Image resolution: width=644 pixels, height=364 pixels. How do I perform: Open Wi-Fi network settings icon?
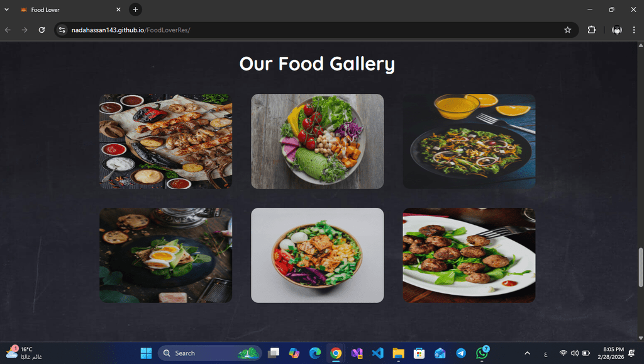[563, 353]
